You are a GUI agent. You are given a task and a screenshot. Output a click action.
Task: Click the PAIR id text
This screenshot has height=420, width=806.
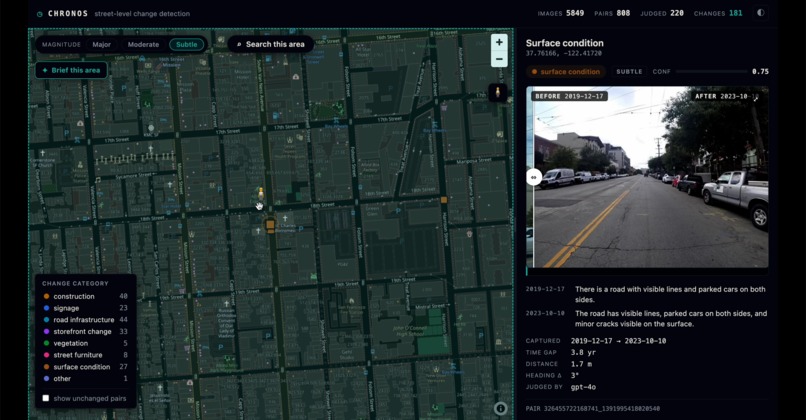tap(593, 409)
